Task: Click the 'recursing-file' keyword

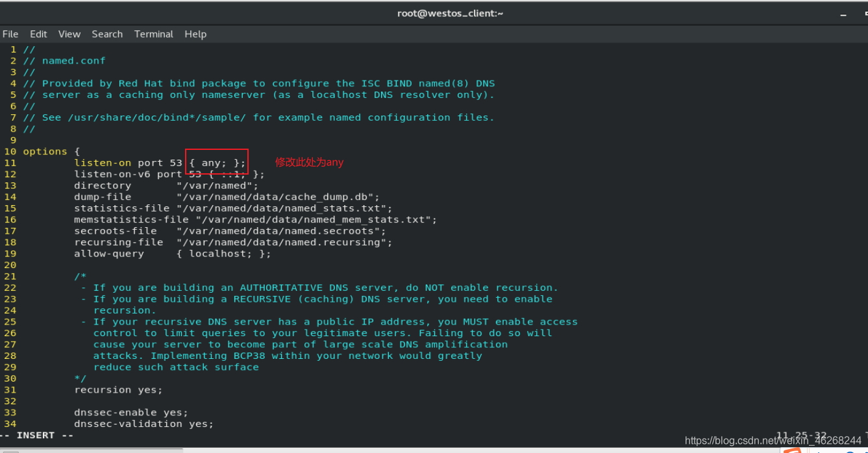Action: [x=118, y=242]
